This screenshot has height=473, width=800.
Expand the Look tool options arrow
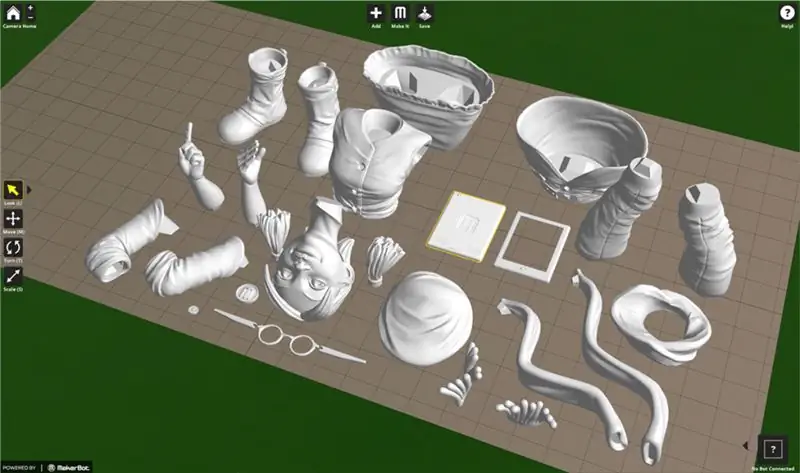click(x=29, y=190)
